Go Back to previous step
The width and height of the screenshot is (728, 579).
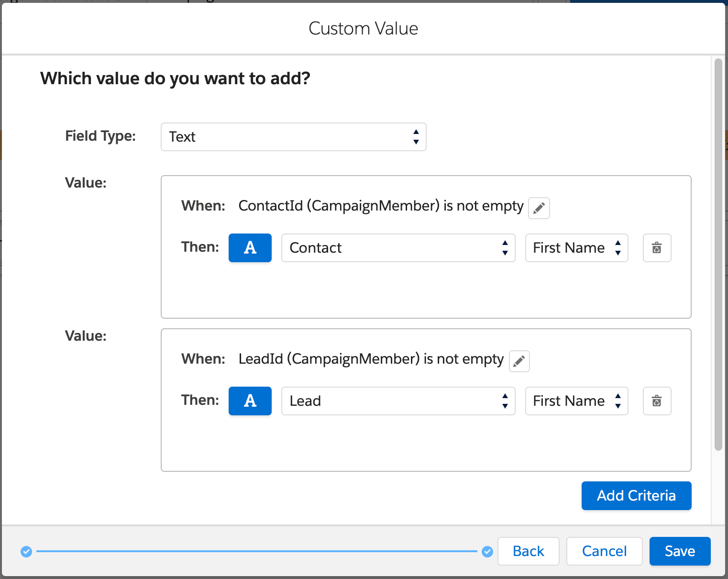[528, 551]
